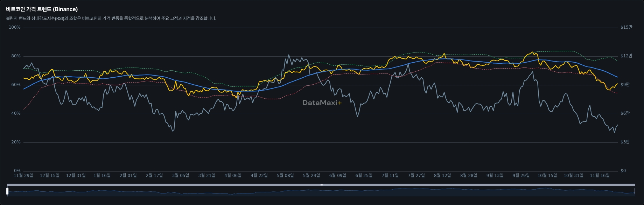Screen dimensions: 644x205
Task: Click the 40% label on the left axis
Action: (16, 113)
